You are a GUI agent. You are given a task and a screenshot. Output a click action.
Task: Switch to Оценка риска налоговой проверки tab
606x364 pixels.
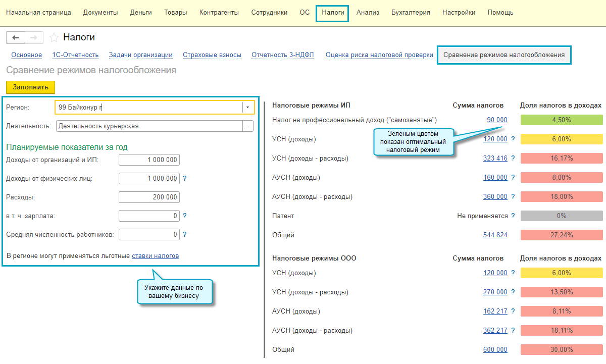pos(379,55)
